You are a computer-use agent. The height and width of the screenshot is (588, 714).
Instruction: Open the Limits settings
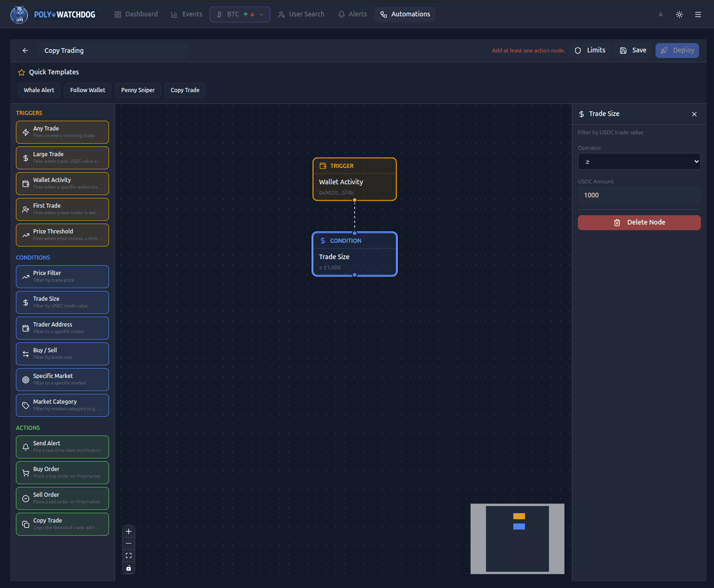pos(590,51)
